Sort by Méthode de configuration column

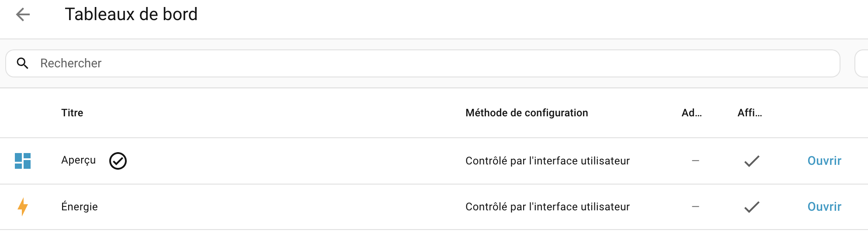(527, 113)
